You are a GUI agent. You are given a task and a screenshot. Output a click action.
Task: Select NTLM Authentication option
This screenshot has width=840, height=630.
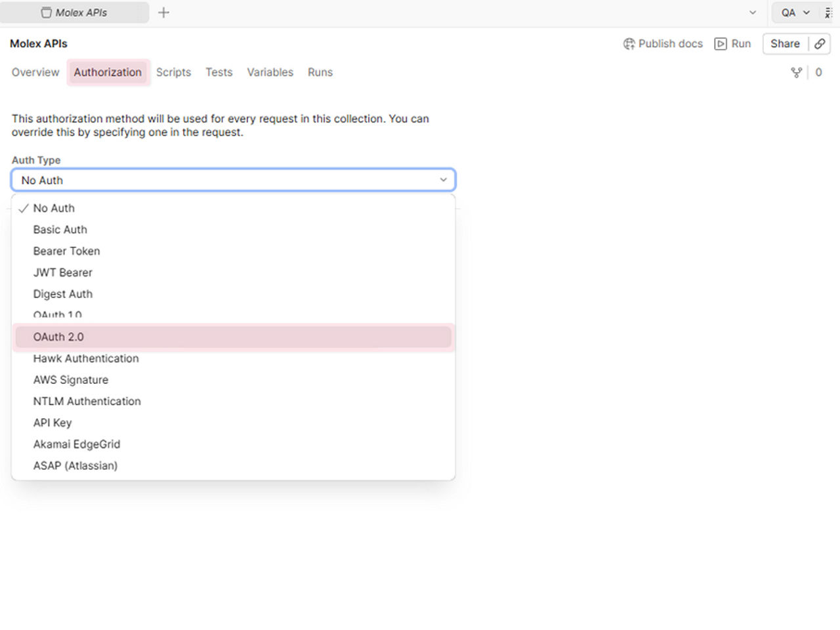pos(234,401)
